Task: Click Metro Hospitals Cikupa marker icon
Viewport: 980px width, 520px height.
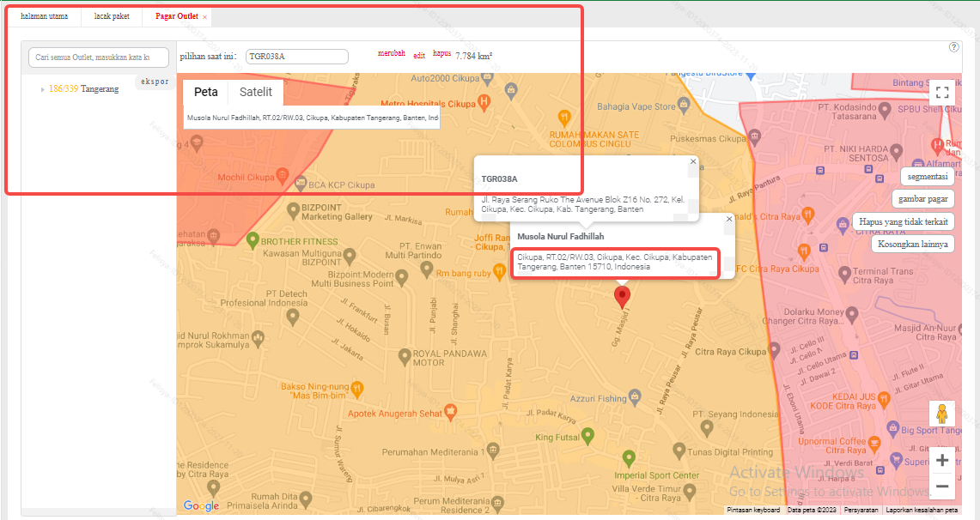Action: click(x=483, y=102)
